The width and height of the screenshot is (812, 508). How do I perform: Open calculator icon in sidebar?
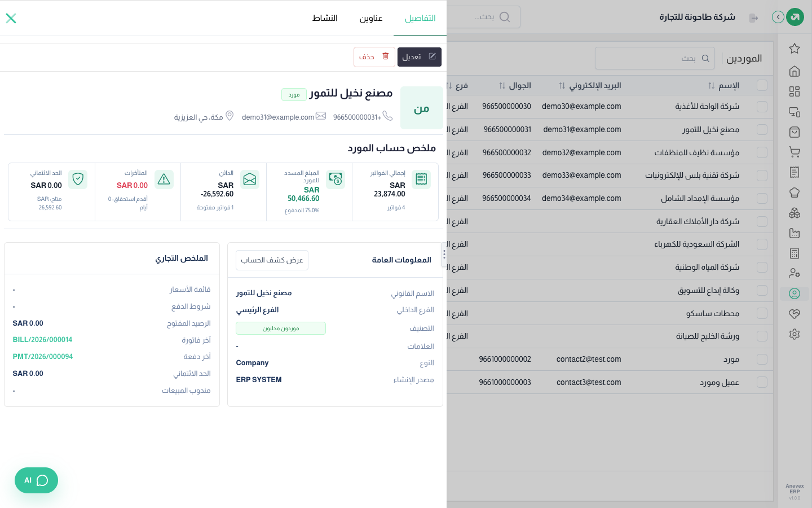(x=795, y=253)
